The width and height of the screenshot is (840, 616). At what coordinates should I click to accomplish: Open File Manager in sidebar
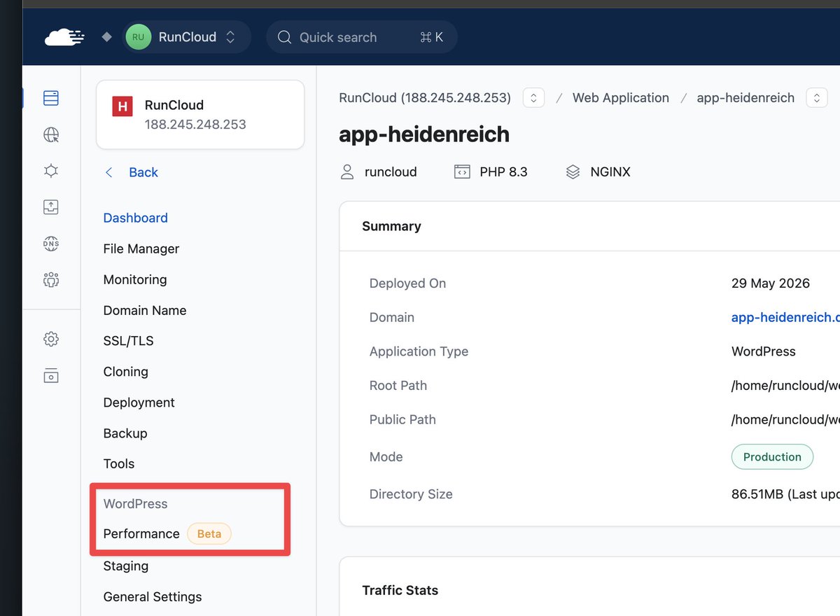point(141,248)
